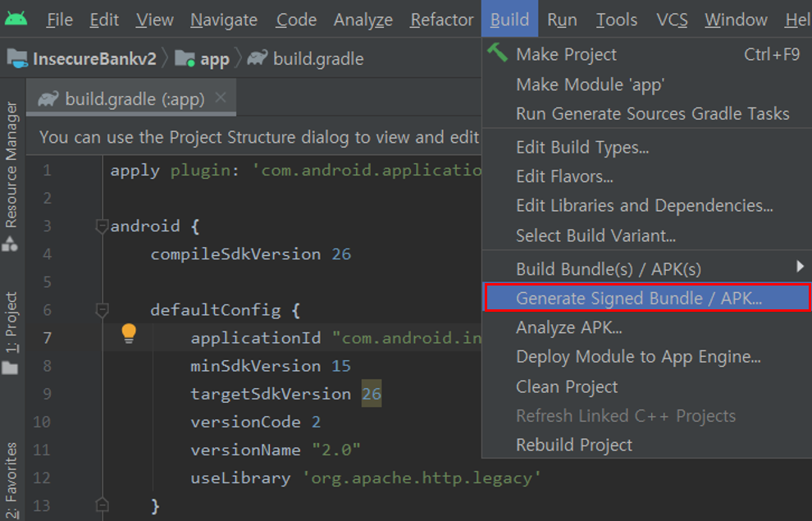Open the Navigate menu

click(x=224, y=20)
